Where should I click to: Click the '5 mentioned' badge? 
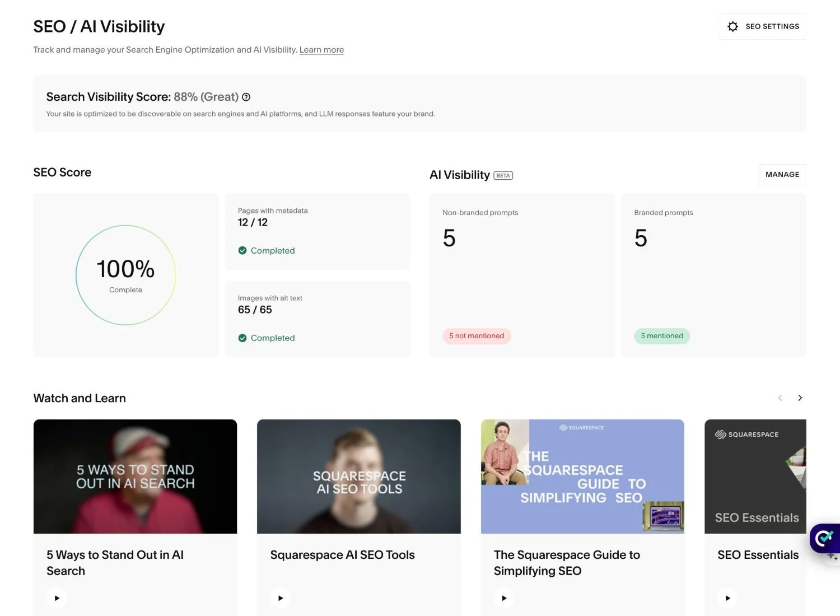(x=662, y=336)
